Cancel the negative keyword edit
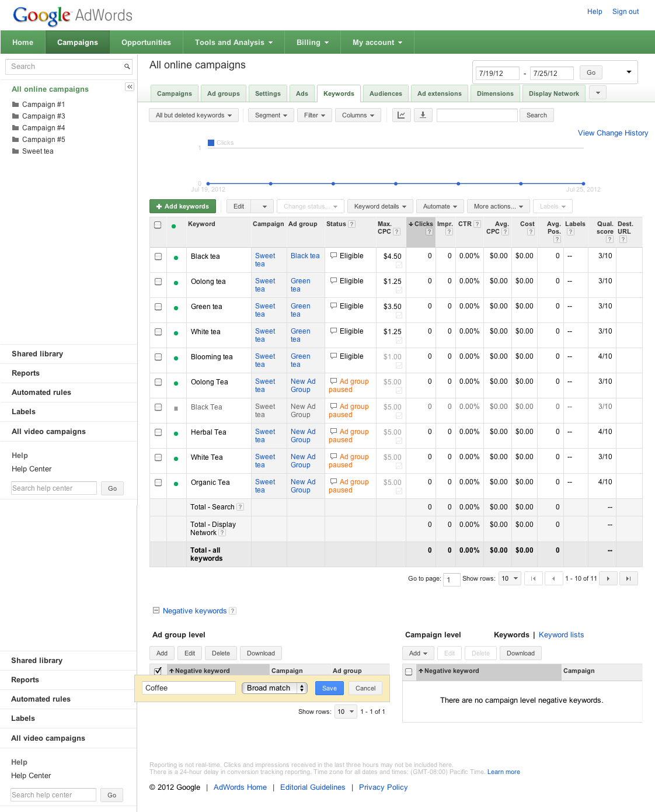Screen dimensions: 655x812 pyautogui.click(x=365, y=688)
